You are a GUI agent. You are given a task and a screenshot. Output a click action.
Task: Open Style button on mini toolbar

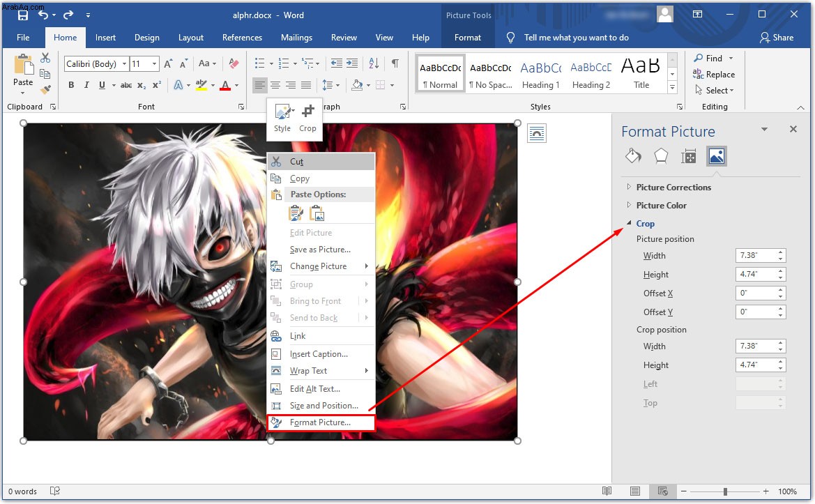(x=283, y=119)
